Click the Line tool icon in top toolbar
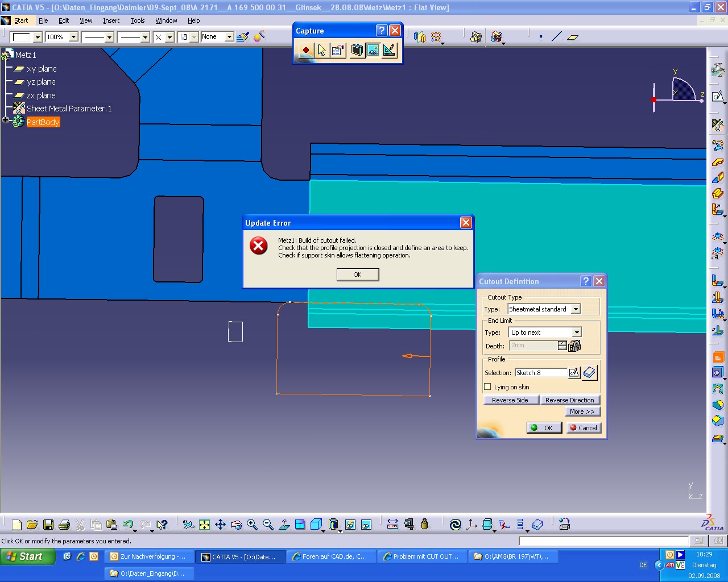 click(x=557, y=37)
